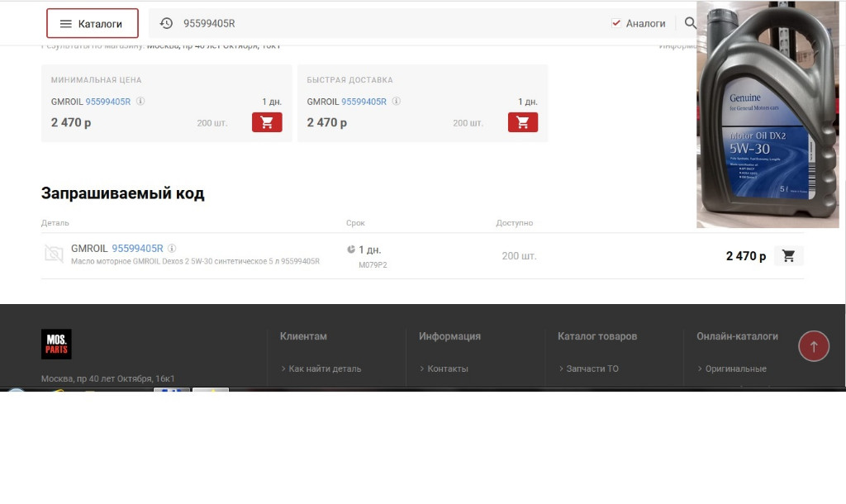Open Запчасти ТО footer link
The width and height of the screenshot is (846, 504).
point(592,369)
